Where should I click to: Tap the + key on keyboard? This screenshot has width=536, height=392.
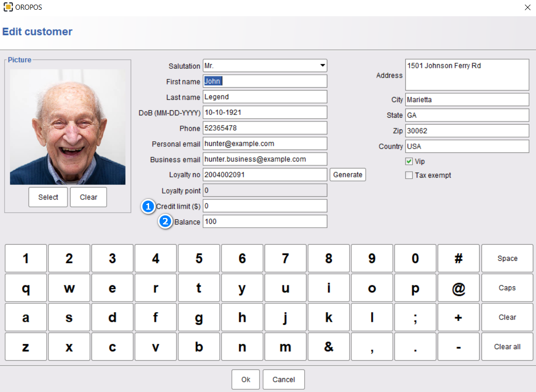pos(458,317)
